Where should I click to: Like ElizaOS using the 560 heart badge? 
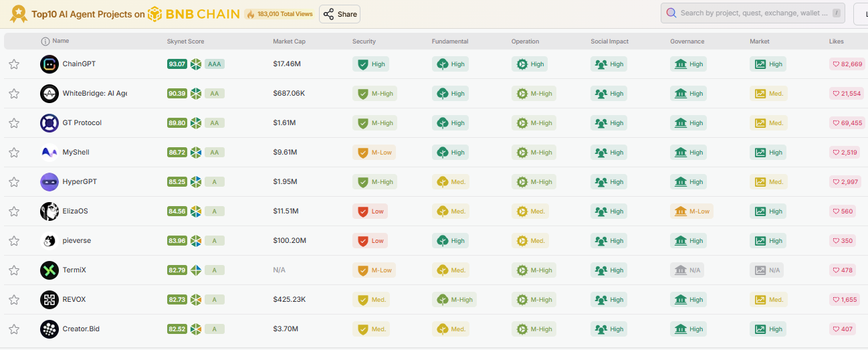[x=842, y=211]
